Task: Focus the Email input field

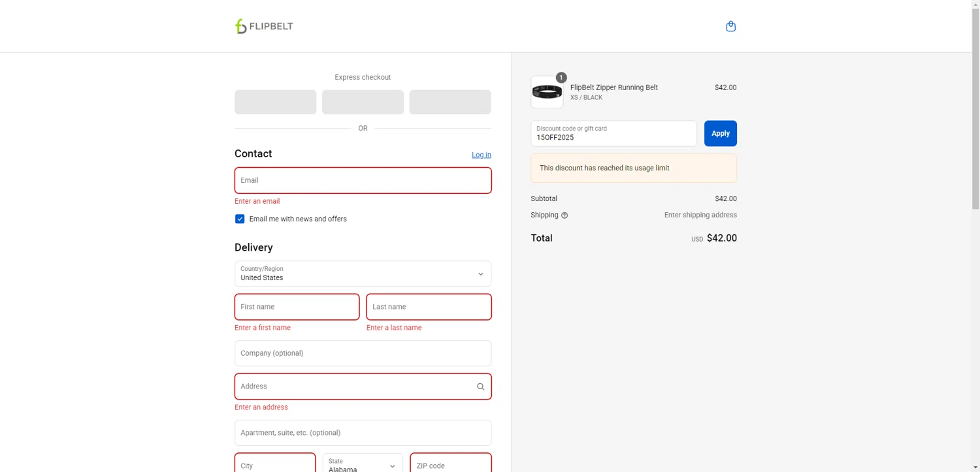Action: coord(363,180)
